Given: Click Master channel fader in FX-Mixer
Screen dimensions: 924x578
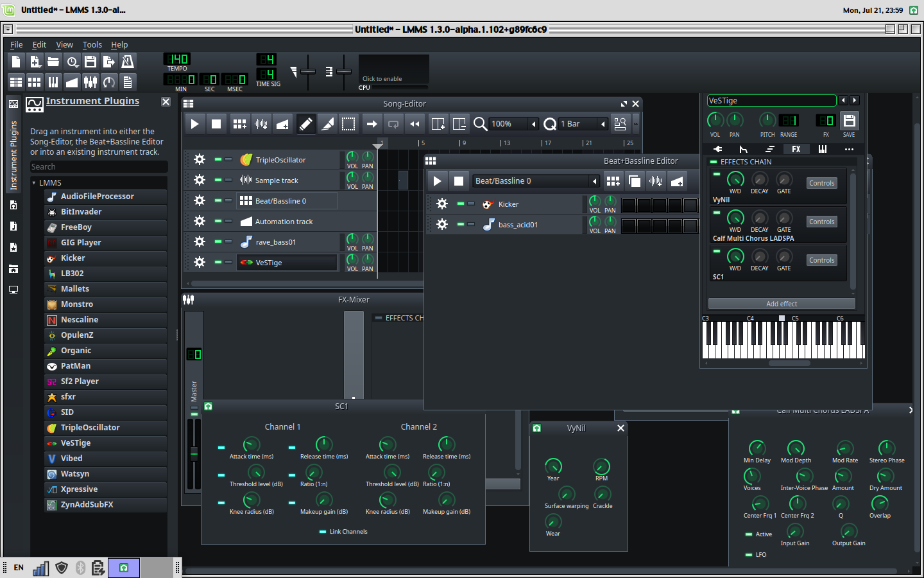Looking at the screenshot, I should point(194,453).
